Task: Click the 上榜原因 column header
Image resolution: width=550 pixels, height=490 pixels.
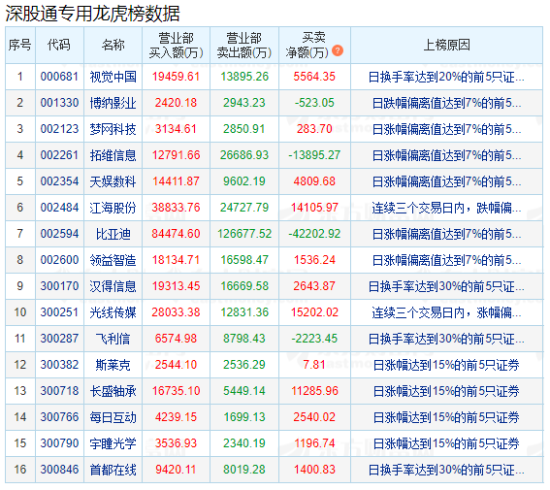Action: tap(447, 45)
